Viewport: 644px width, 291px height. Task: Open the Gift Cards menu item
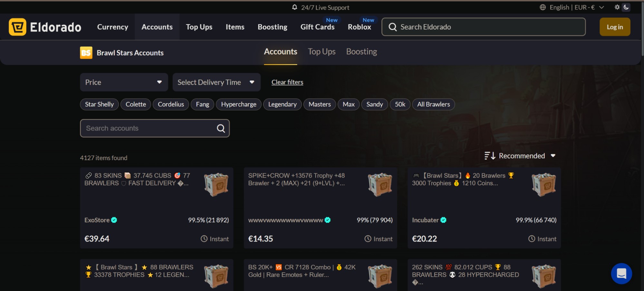[x=317, y=27]
